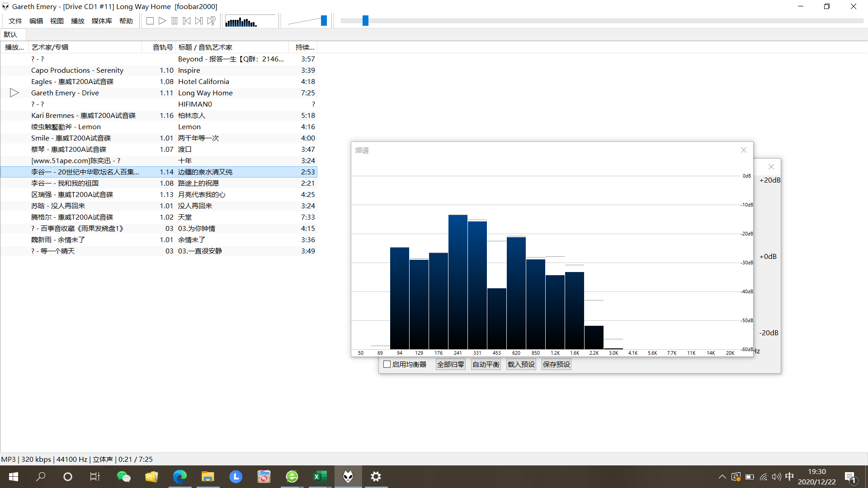Sort by 持续 column header
The width and height of the screenshot is (868, 488).
pyautogui.click(x=303, y=47)
